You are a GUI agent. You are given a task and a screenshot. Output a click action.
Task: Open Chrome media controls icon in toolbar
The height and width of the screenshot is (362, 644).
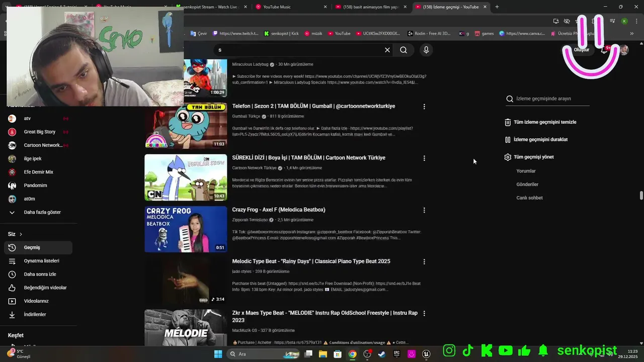pos(612,21)
